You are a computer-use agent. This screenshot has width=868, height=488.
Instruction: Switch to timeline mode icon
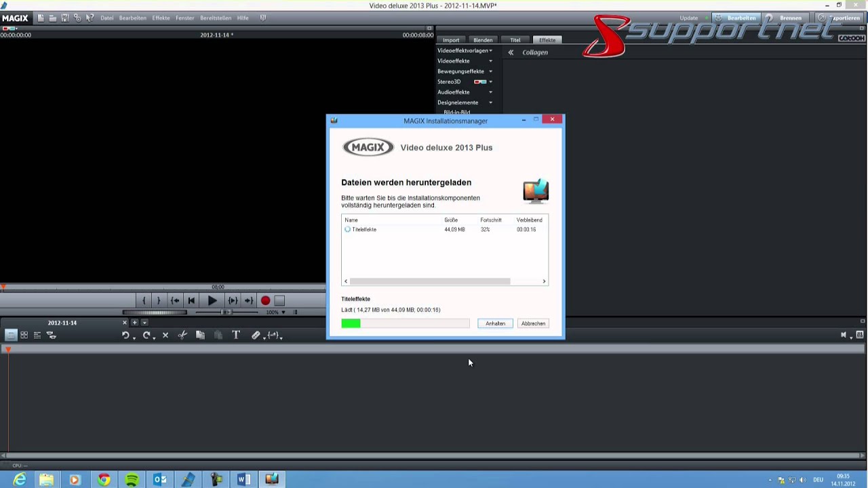pos(37,335)
